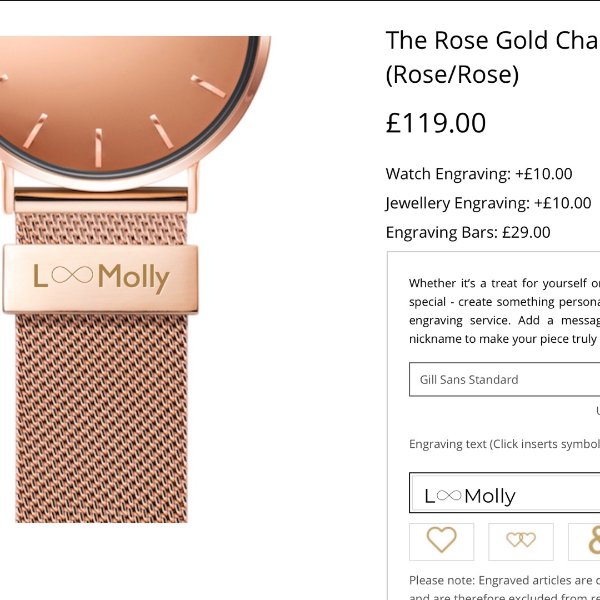Viewport: 600px width, 600px height.
Task: Click the rose gold watch dial image
Action: tap(130, 100)
